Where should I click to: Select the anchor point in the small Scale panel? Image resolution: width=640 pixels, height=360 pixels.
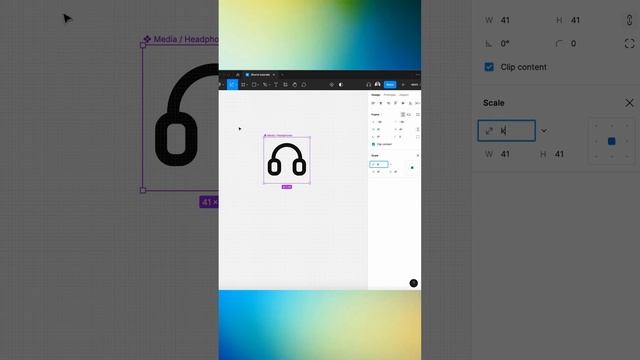pos(412,167)
